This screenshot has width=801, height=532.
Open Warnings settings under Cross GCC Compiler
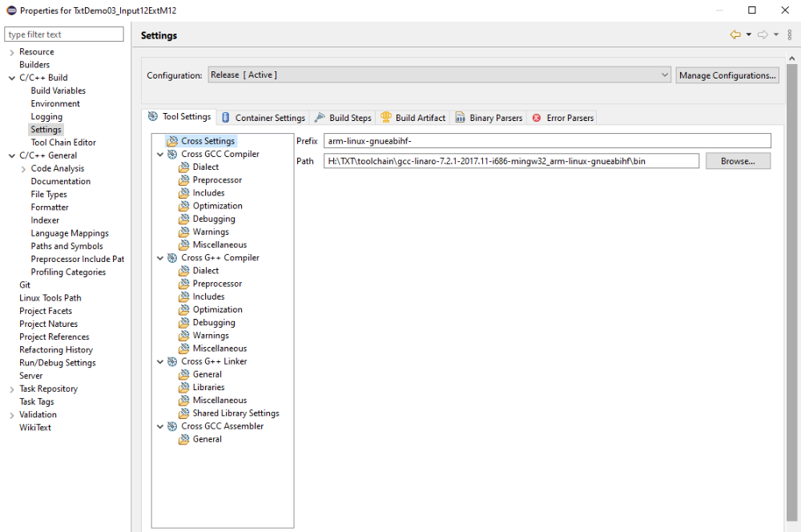tap(211, 232)
